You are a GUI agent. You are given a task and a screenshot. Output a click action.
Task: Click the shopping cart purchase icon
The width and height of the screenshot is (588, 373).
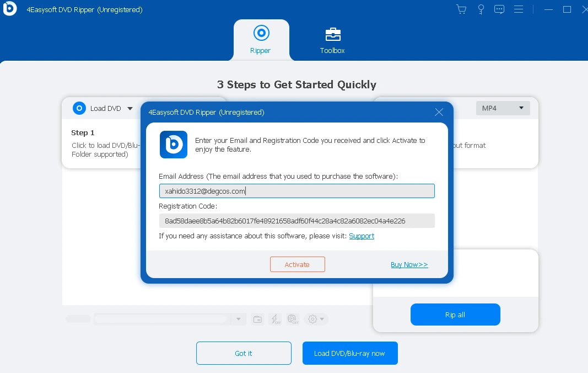(461, 9)
